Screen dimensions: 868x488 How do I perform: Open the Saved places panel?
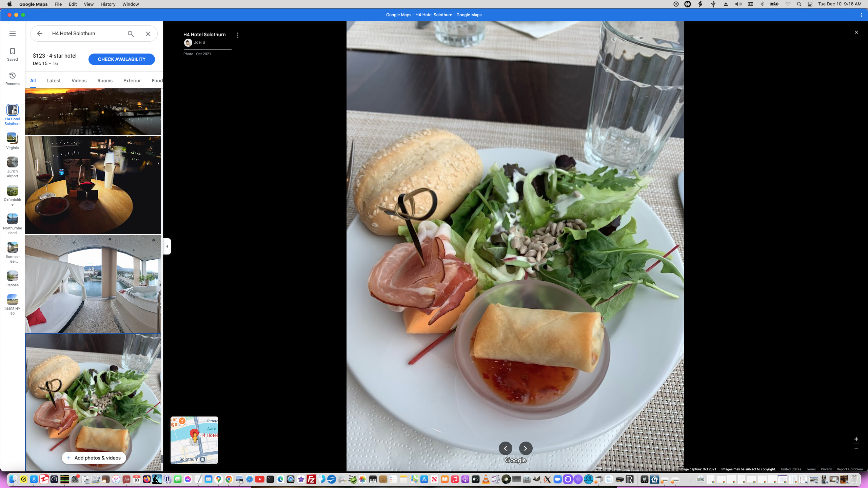tap(13, 54)
